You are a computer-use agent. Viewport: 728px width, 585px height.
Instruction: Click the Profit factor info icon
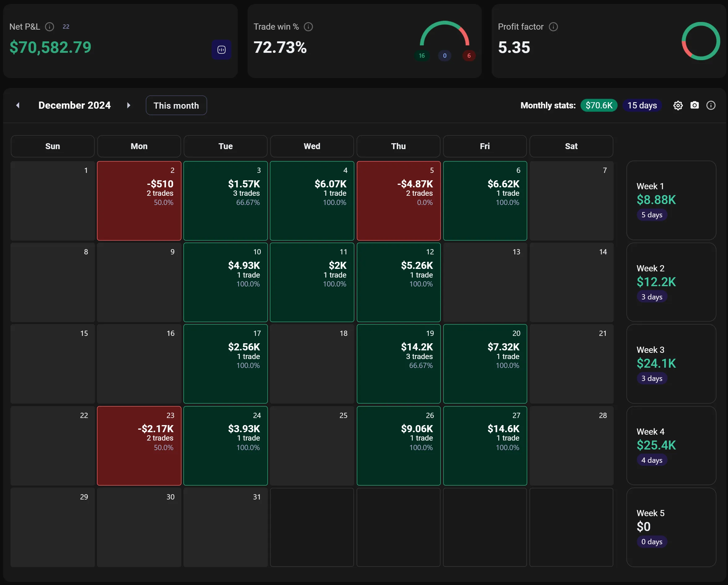[553, 27]
